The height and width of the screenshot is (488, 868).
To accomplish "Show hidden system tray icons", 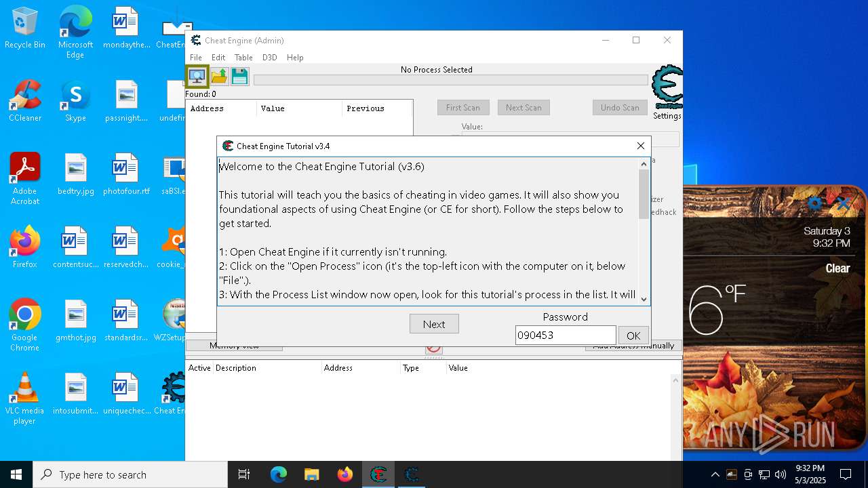I will coord(715,474).
